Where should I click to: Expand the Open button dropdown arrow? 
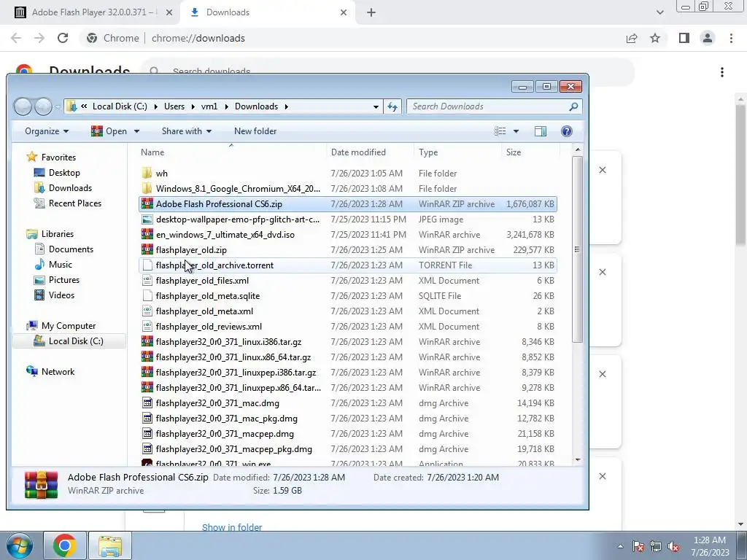[136, 131]
